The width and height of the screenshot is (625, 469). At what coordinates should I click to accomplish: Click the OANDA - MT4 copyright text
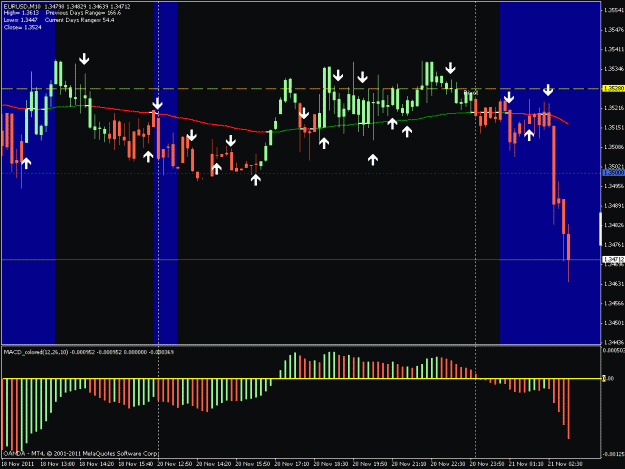coord(81,453)
